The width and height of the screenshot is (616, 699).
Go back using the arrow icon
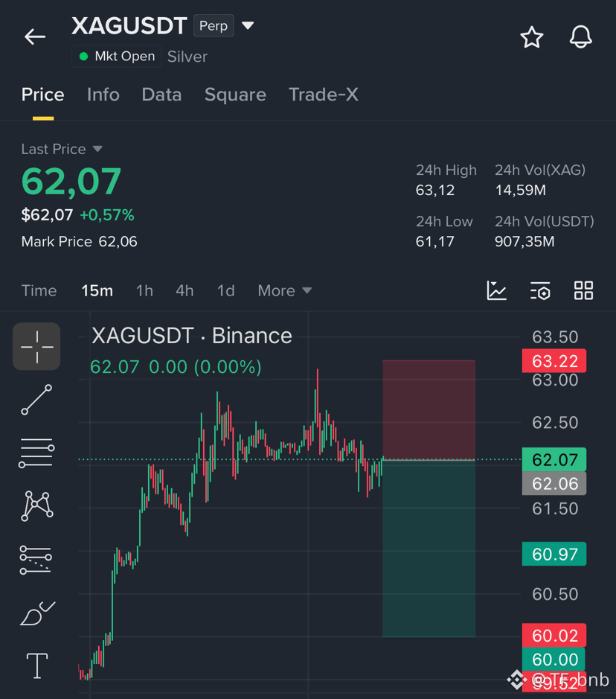pyautogui.click(x=35, y=36)
